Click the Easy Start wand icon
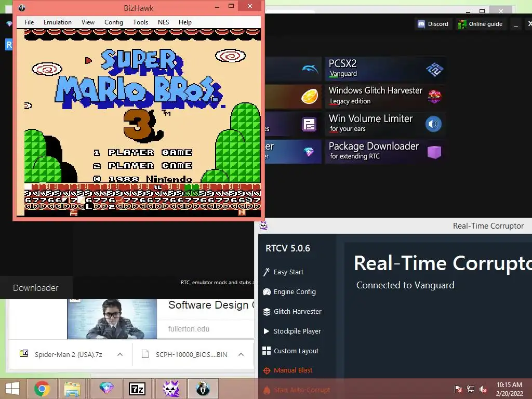Screen dimensions: 532x399 pos(267,272)
